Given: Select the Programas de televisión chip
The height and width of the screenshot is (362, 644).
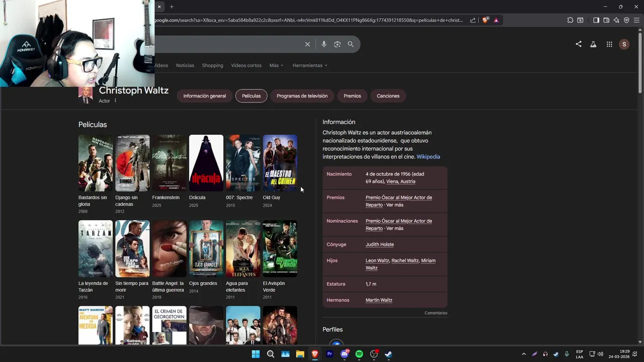Looking at the screenshot, I should (302, 96).
